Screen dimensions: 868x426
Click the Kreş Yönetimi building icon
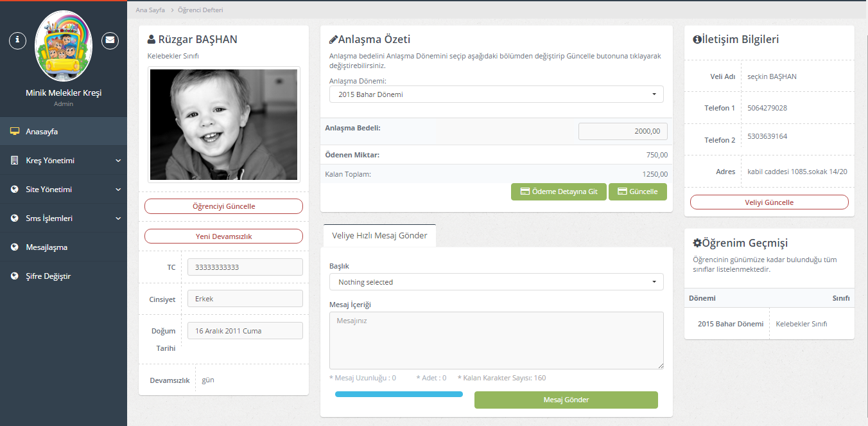click(x=14, y=161)
